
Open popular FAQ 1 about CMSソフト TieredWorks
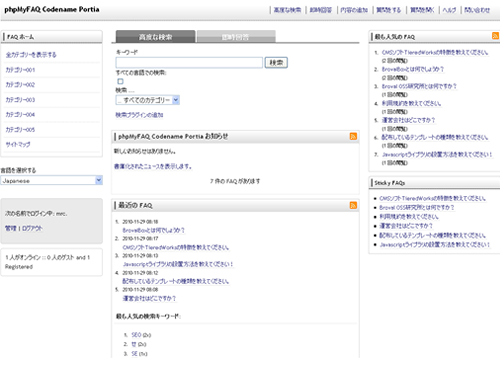click(x=435, y=52)
